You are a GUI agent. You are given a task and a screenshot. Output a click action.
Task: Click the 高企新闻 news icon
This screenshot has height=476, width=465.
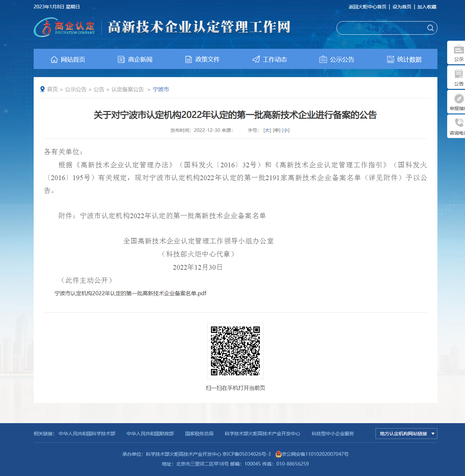[121, 59]
